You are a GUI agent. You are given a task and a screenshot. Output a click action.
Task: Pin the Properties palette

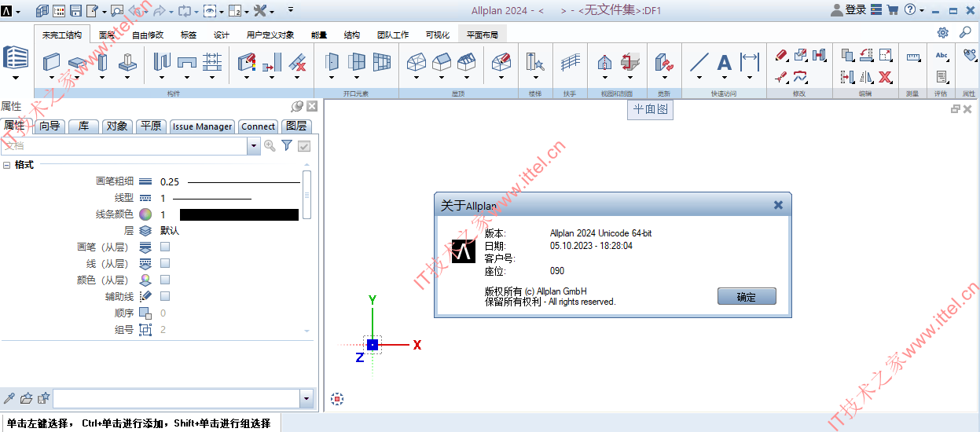click(297, 106)
